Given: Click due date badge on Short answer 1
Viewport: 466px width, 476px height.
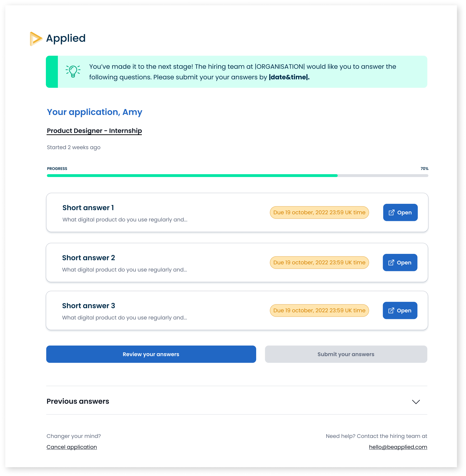Looking at the screenshot, I should (319, 212).
